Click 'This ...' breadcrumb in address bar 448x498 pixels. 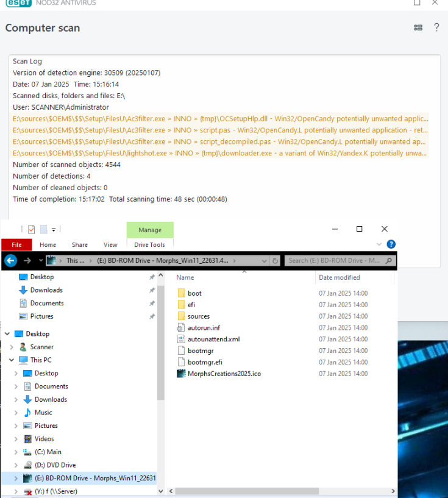point(76,260)
